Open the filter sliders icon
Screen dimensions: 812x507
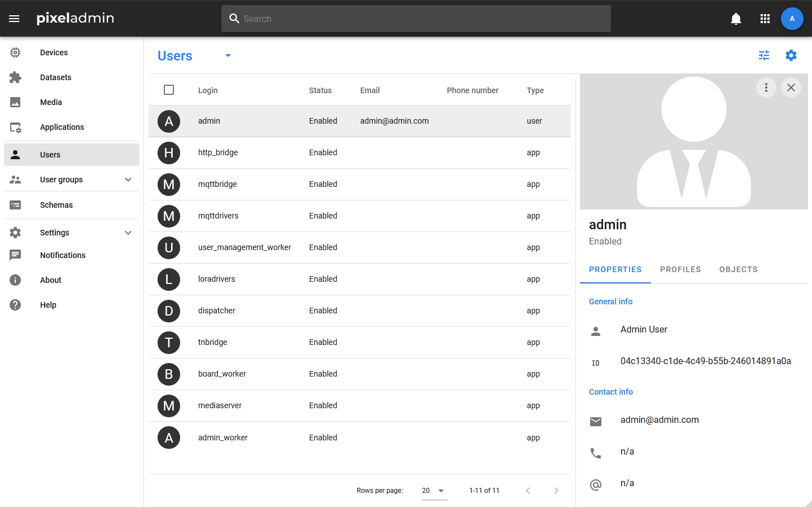764,55
